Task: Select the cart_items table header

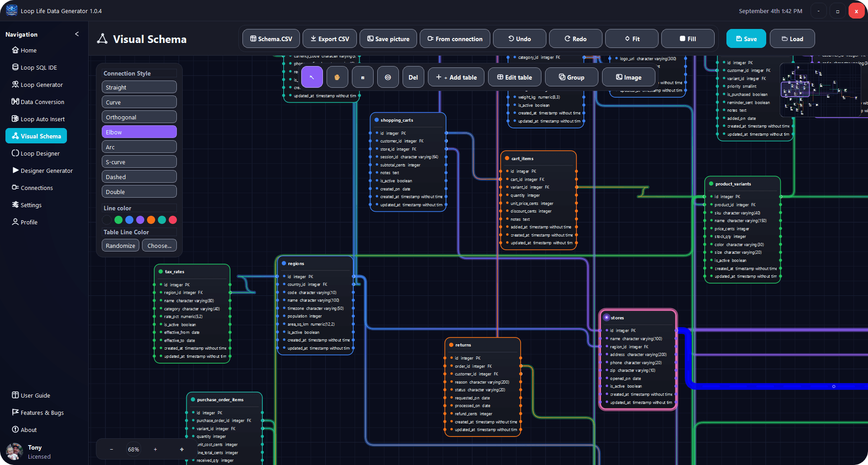Action: (x=538, y=158)
